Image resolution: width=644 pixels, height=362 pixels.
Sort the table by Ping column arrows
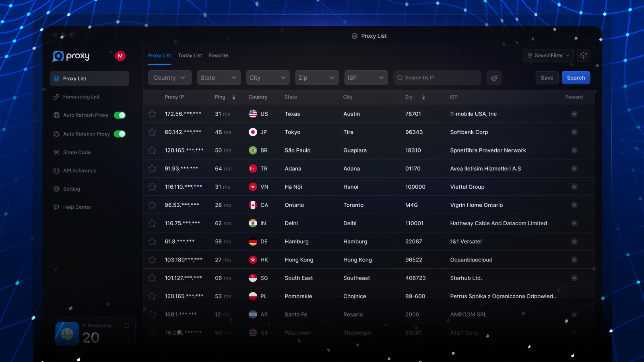[234, 97]
